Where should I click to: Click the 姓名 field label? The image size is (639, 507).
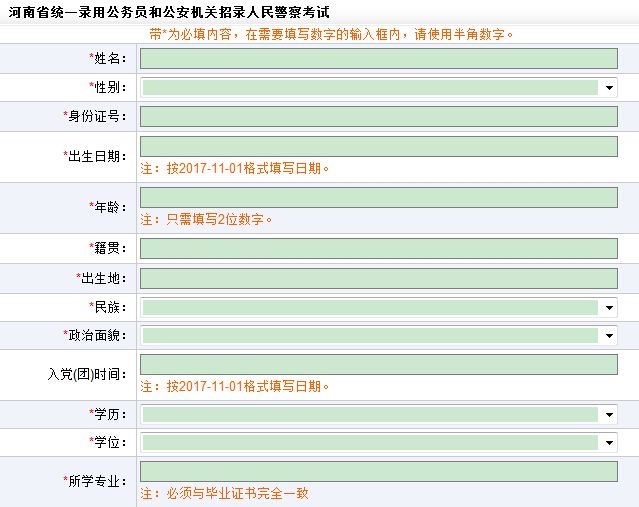tap(108, 59)
